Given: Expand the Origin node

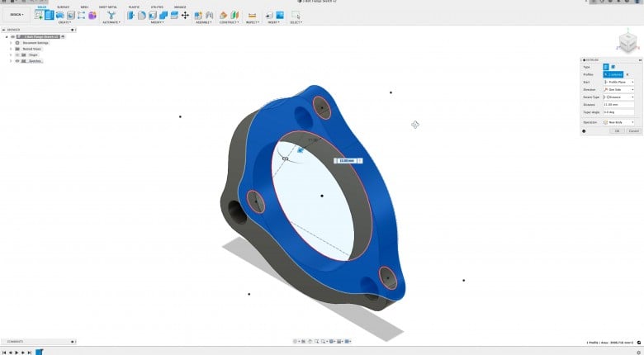Looking at the screenshot, I should pyautogui.click(x=11, y=54).
